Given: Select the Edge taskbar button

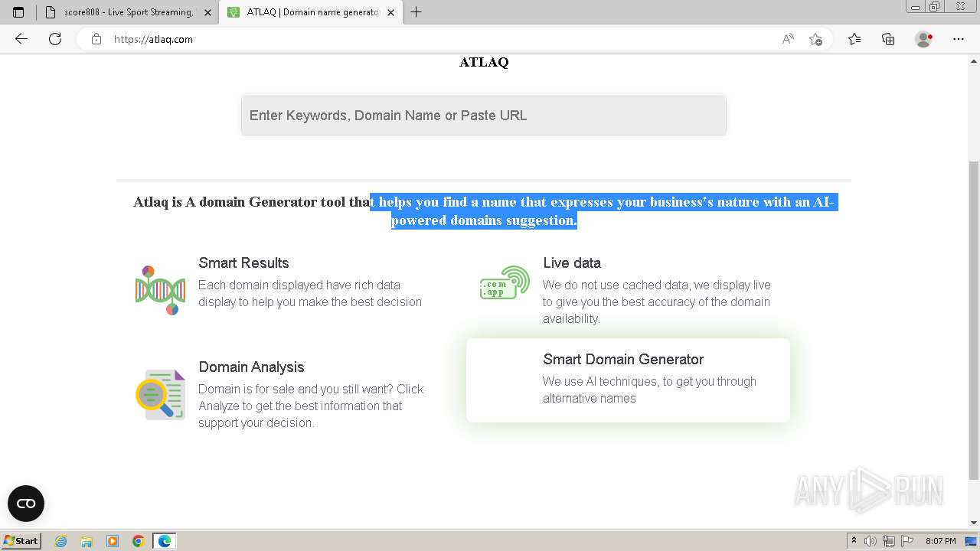Looking at the screenshot, I should pyautogui.click(x=165, y=541).
